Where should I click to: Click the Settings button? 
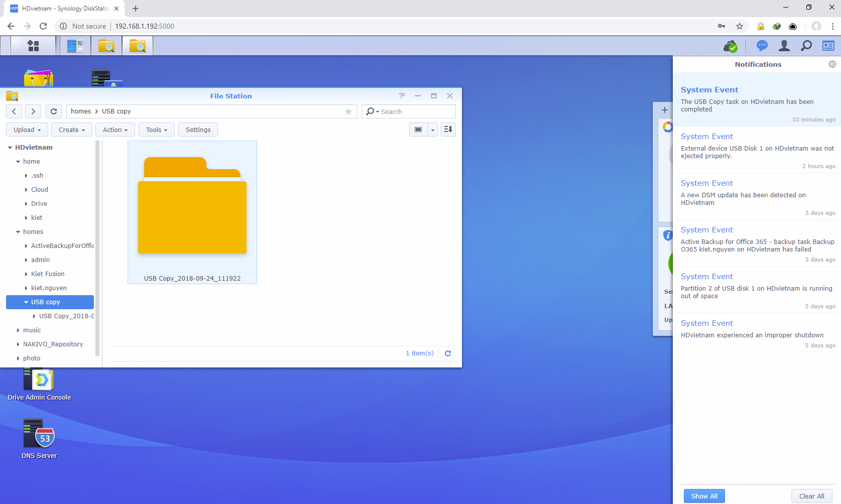(x=198, y=130)
